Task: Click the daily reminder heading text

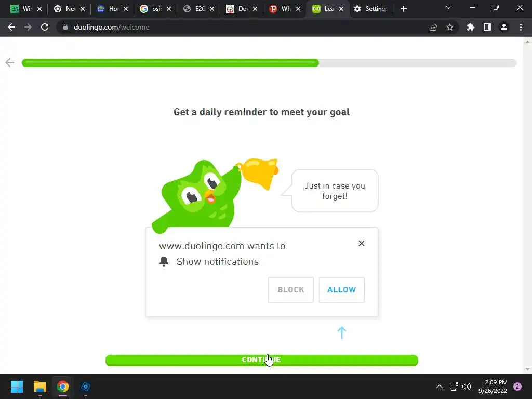Action: coord(262,112)
